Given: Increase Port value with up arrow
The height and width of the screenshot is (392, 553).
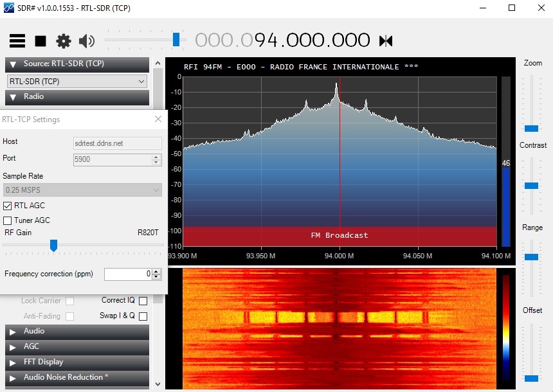Looking at the screenshot, I should click(x=156, y=157).
